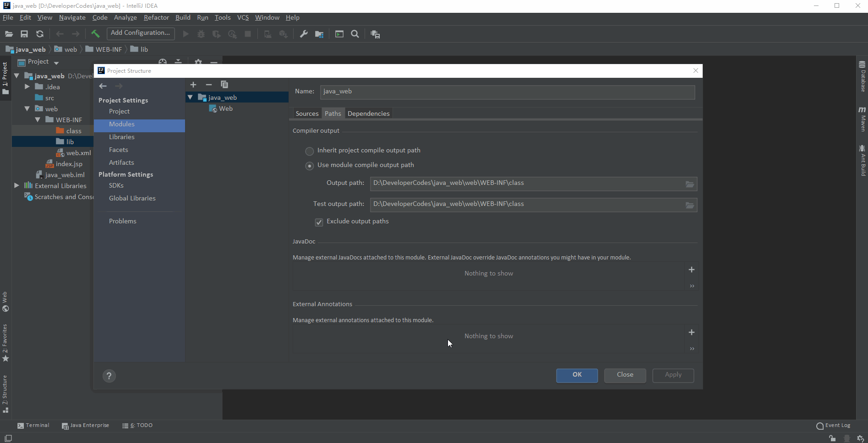
Task: Click the OK button
Action: click(577, 375)
